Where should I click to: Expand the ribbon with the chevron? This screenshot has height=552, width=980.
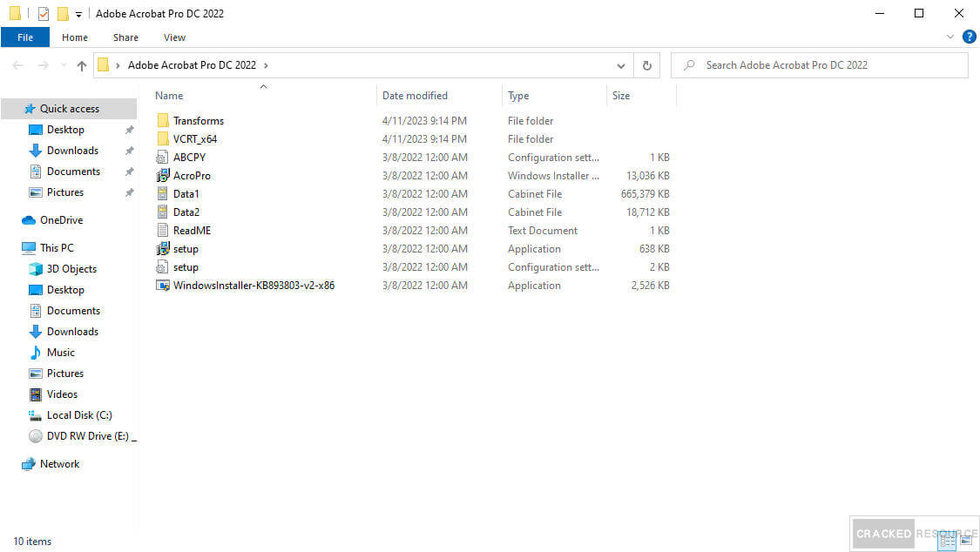[x=950, y=37]
